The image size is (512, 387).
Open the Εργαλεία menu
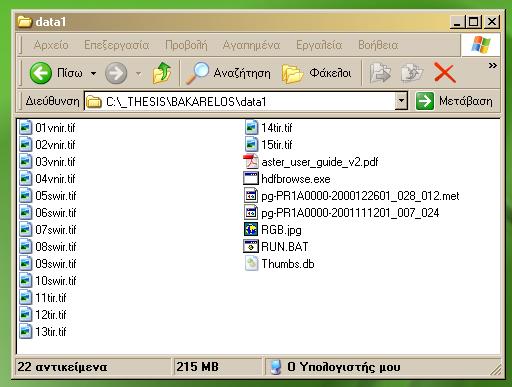319,45
